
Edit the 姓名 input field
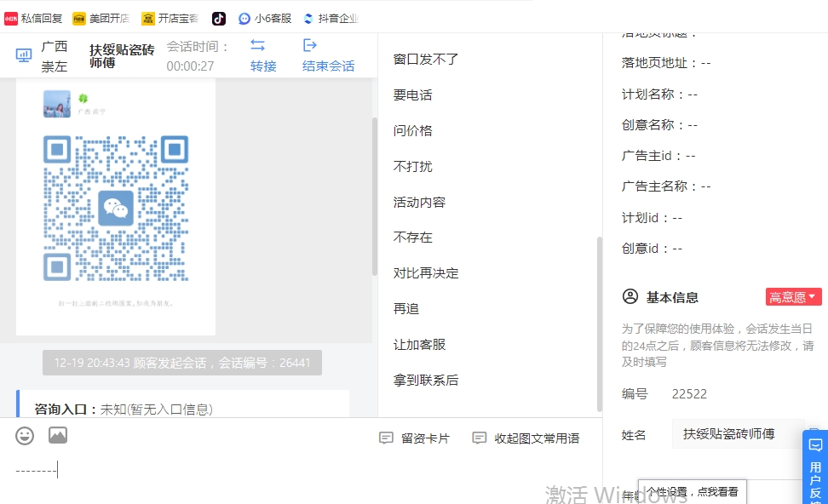tap(738, 434)
